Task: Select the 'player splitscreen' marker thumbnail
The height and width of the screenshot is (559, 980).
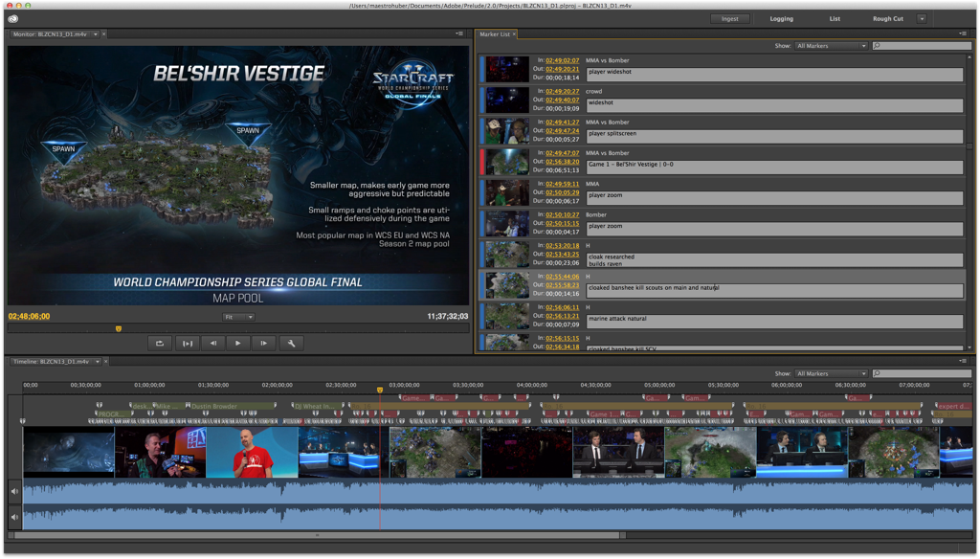Action: (x=507, y=131)
